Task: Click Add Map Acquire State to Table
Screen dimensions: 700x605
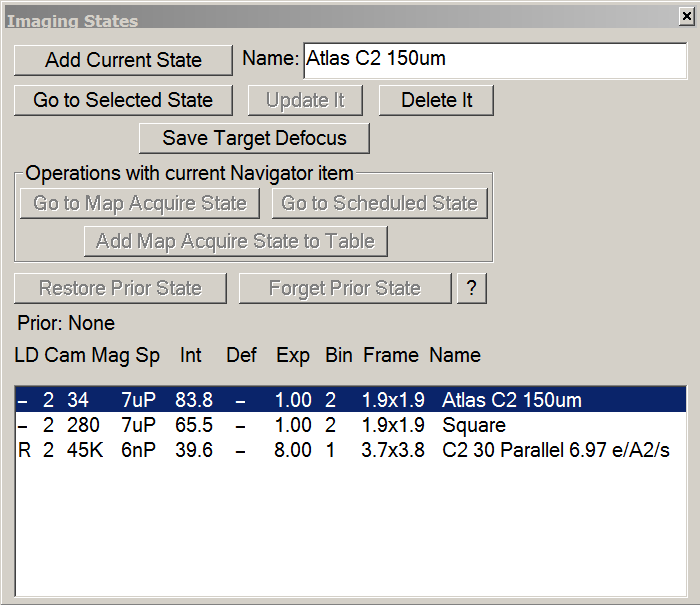Action: [235, 241]
